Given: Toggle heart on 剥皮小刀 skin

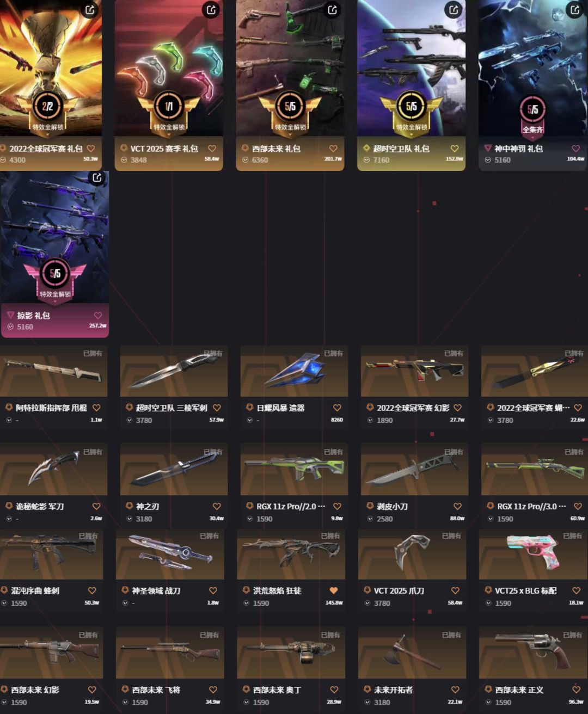Looking at the screenshot, I should [457, 506].
